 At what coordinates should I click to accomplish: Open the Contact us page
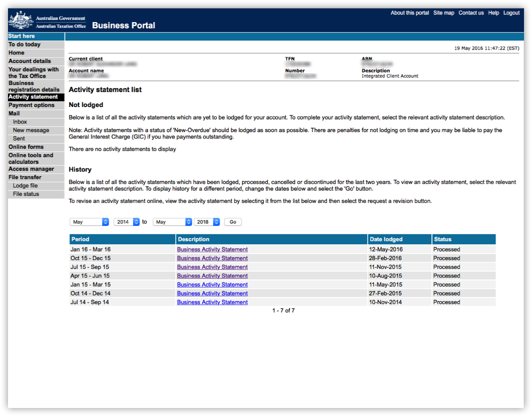[471, 12]
